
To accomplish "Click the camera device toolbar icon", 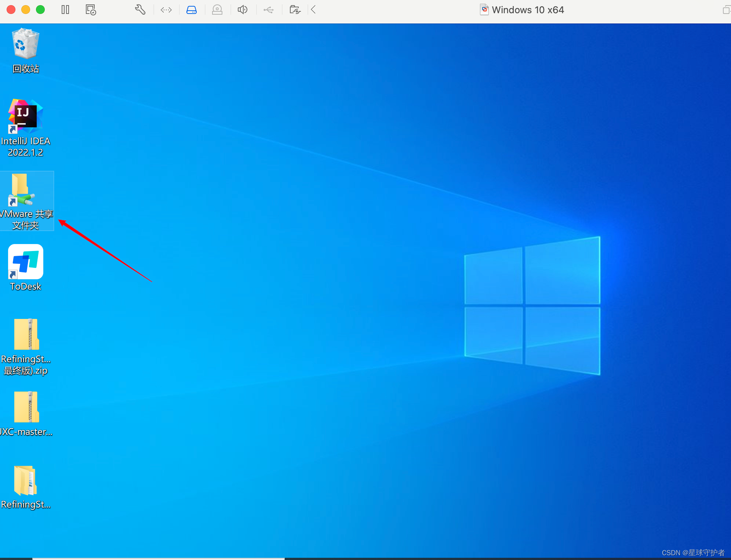I will coord(217,10).
